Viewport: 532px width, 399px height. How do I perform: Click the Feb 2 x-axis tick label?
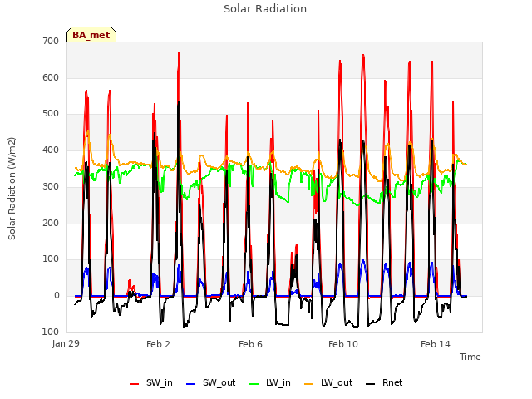pos(158,344)
